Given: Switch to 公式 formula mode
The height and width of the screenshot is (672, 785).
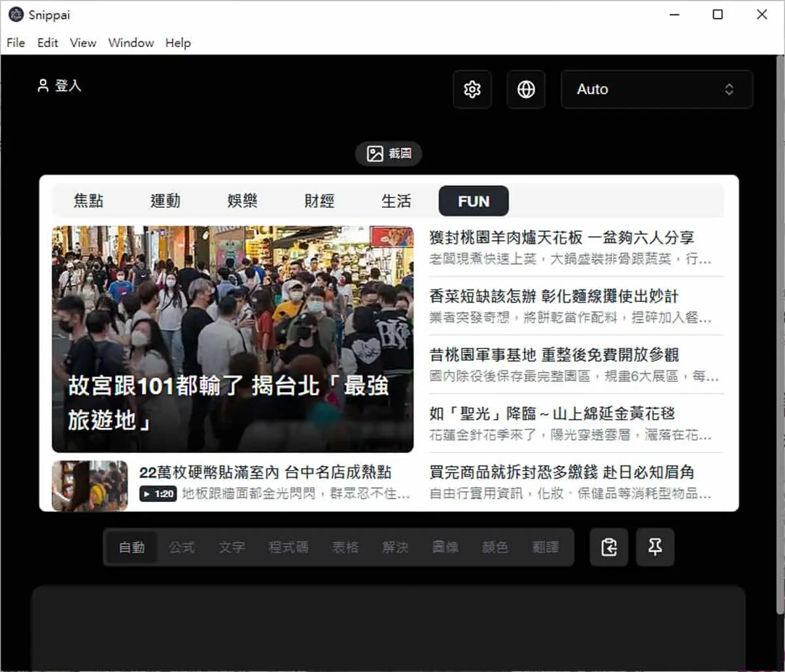Looking at the screenshot, I should [x=182, y=547].
